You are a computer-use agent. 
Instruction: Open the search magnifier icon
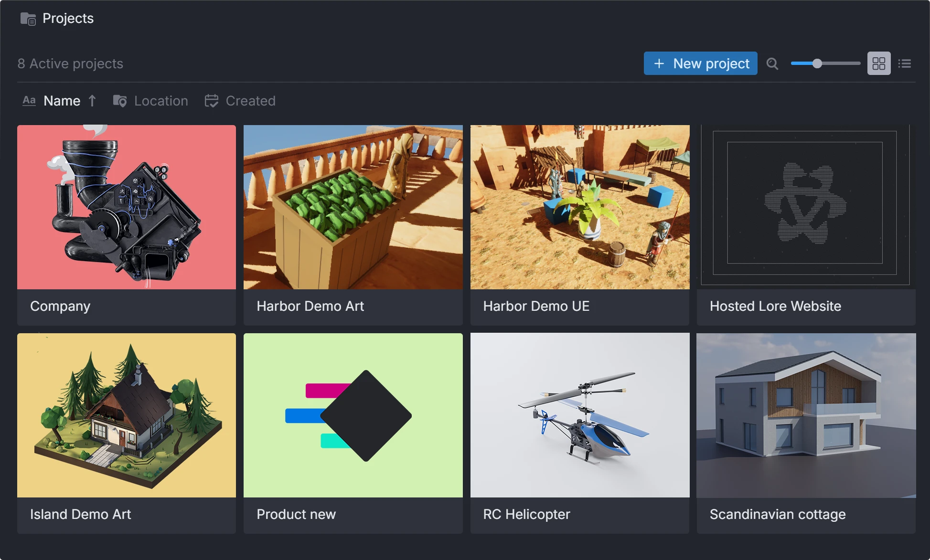(772, 63)
